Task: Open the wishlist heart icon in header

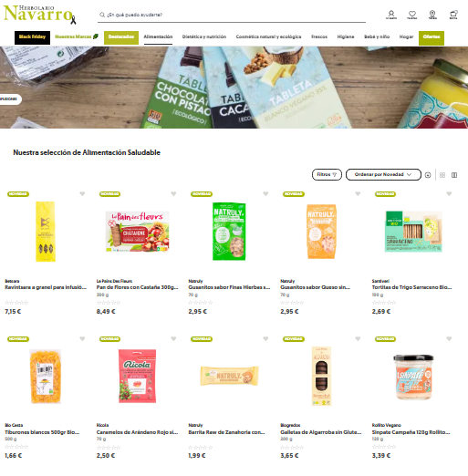Action: pyautogui.click(x=412, y=15)
